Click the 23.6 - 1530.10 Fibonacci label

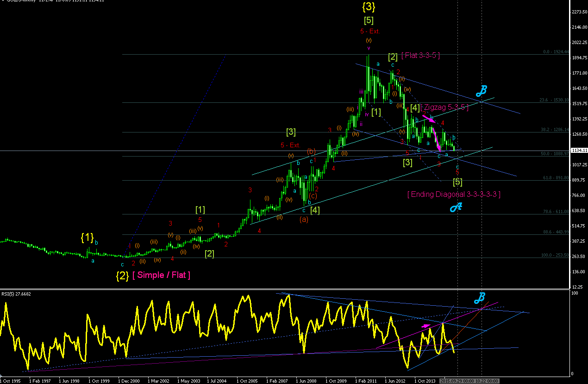(x=555, y=100)
